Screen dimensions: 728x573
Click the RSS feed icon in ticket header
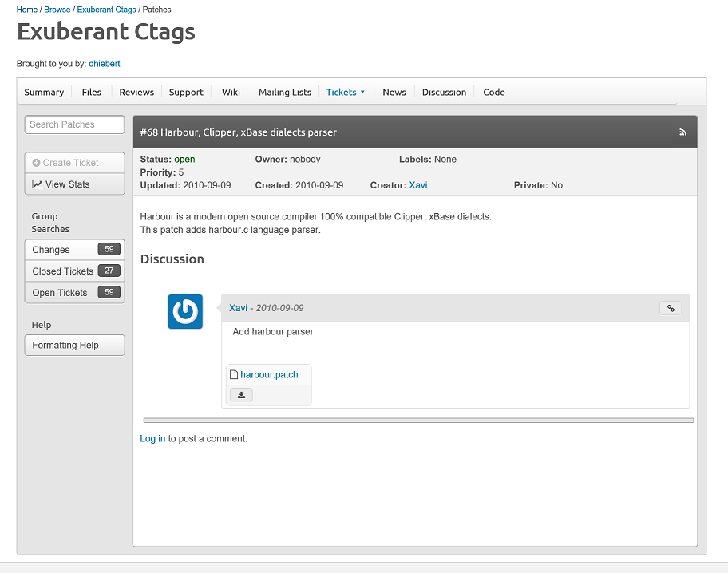682,132
